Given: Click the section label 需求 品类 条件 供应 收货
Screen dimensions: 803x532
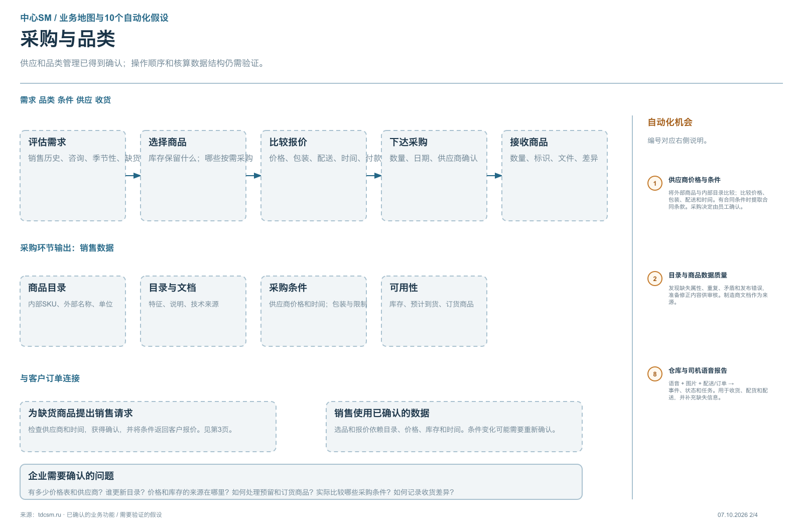Looking at the screenshot, I should coord(65,100).
